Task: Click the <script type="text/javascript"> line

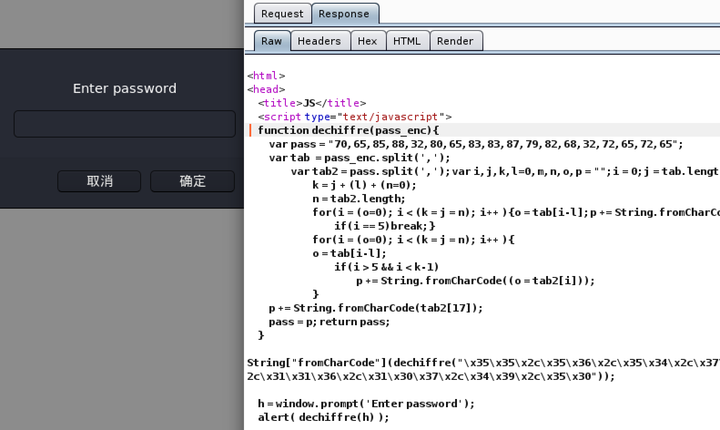Action: (354, 117)
